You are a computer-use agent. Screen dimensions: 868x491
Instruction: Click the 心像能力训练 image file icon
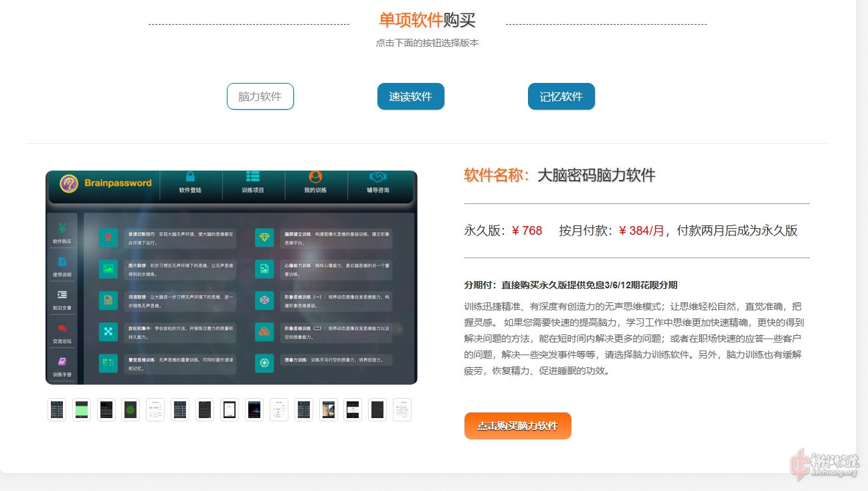(264, 269)
